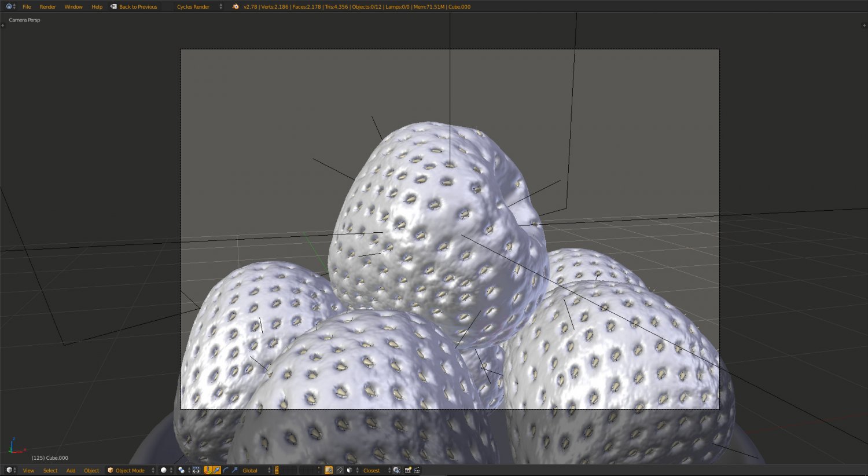Open the View menu in the 3D viewport

28,470
